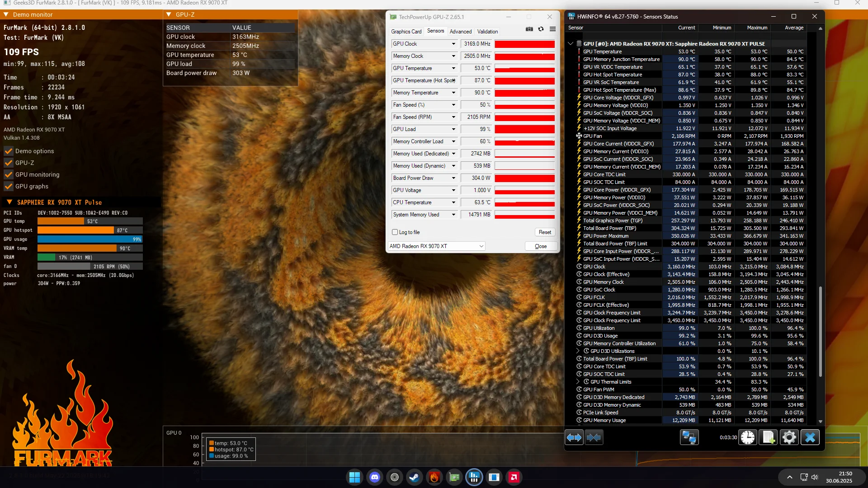The width and height of the screenshot is (868, 488).
Task: Click the Close button in GPU-Z
Action: 541,246
